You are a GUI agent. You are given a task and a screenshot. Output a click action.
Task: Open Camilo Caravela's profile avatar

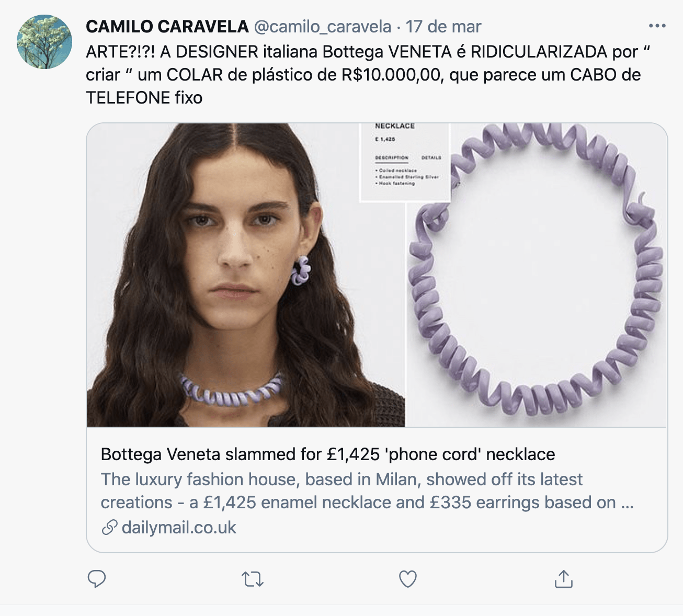pyautogui.click(x=44, y=42)
